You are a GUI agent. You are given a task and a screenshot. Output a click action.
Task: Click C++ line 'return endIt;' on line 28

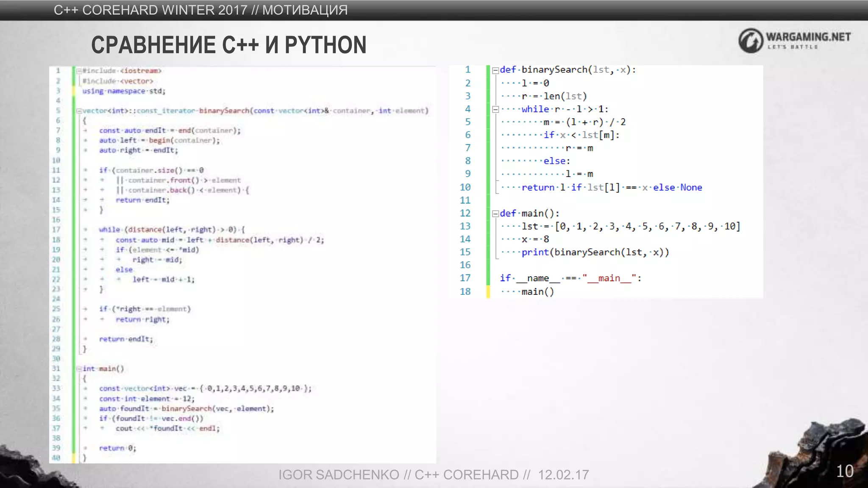coord(126,339)
